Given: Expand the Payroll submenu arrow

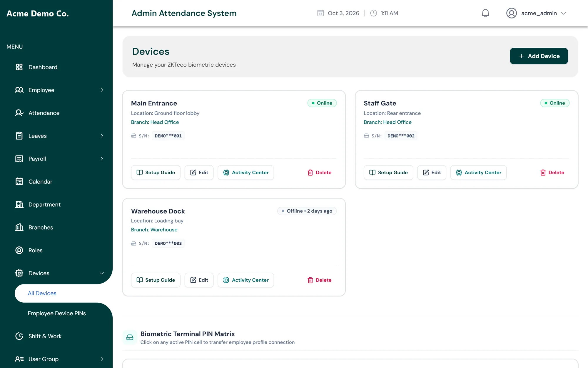Looking at the screenshot, I should (x=102, y=159).
